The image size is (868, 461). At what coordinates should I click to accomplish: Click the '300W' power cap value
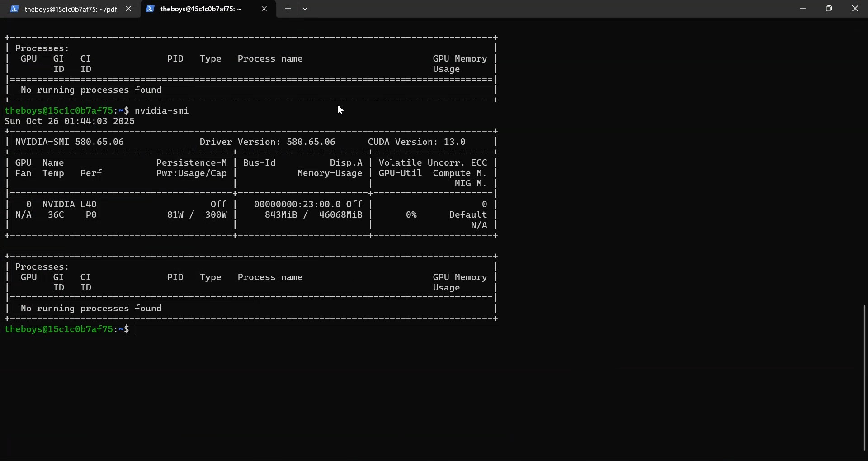click(x=216, y=215)
